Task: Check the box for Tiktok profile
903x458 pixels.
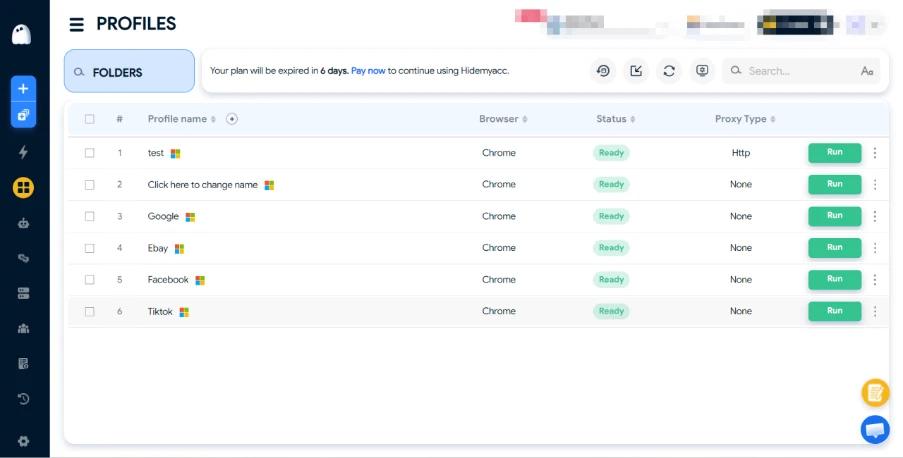Action: pos(89,311)
